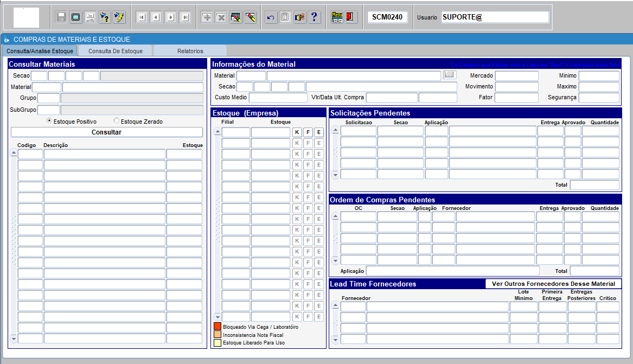Click the undo arrow icon
The width and height of the screenshot is (633, 364).
click(x=271, y=17)
